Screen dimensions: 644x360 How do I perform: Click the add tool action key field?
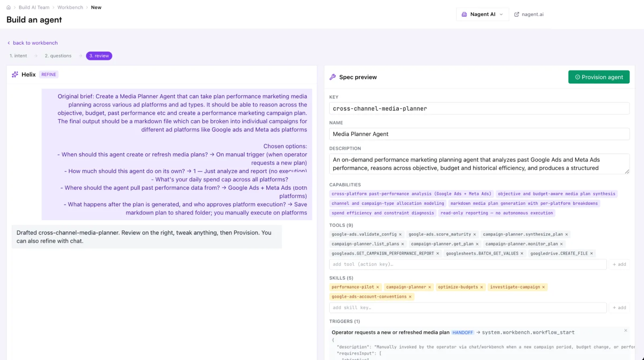pos(468,264)
